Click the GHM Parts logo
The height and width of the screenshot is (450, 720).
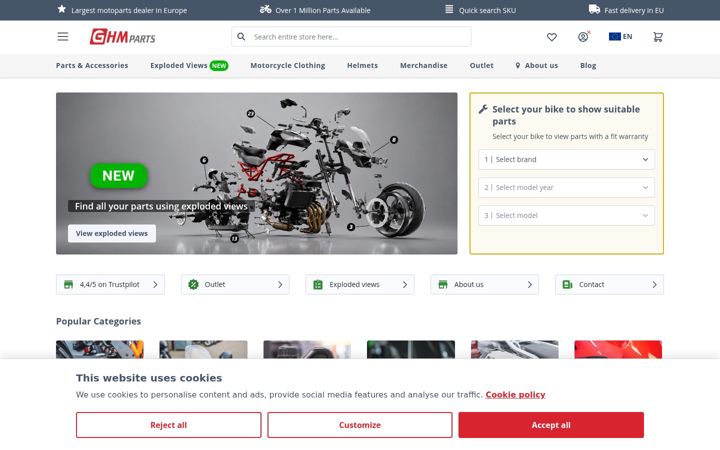point(123,37)
